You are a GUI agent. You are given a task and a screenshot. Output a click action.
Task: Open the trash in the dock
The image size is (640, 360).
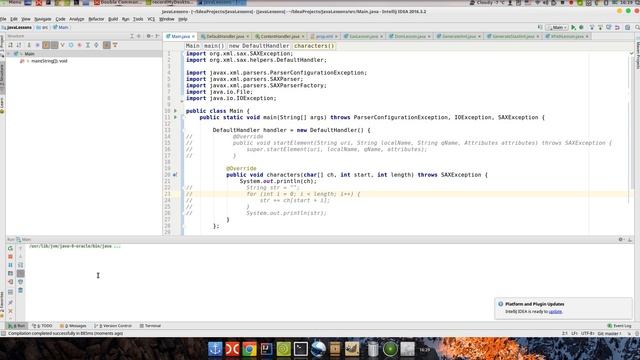tap(373, 349)
